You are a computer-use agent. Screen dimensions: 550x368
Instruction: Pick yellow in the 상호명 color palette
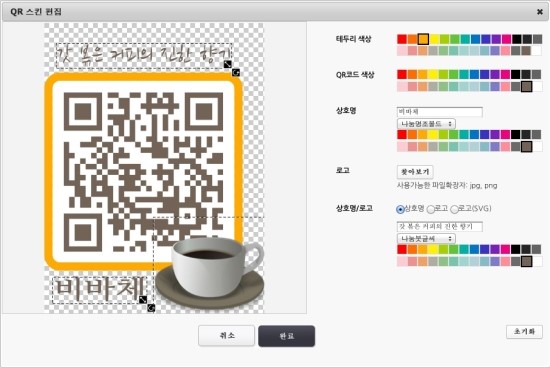(433, 134)
